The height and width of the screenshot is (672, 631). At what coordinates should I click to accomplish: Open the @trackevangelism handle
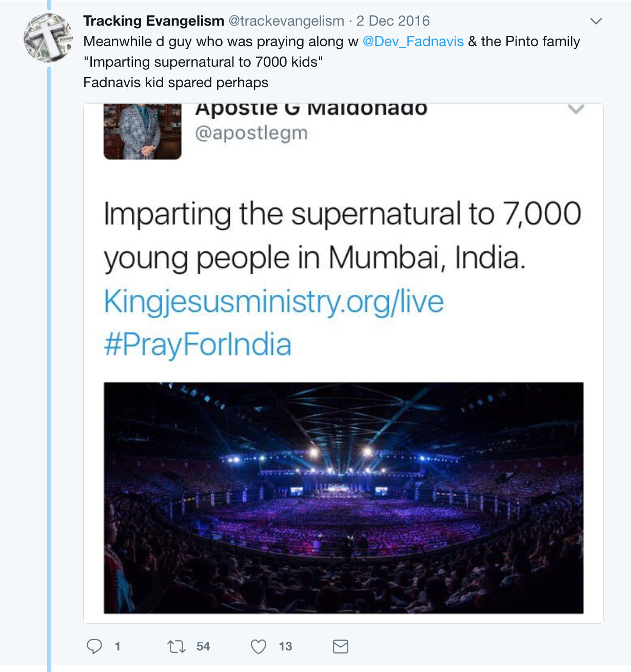286,21
